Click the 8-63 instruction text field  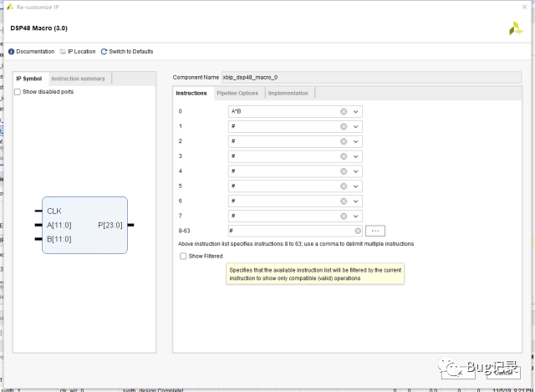tap(295, 231)
